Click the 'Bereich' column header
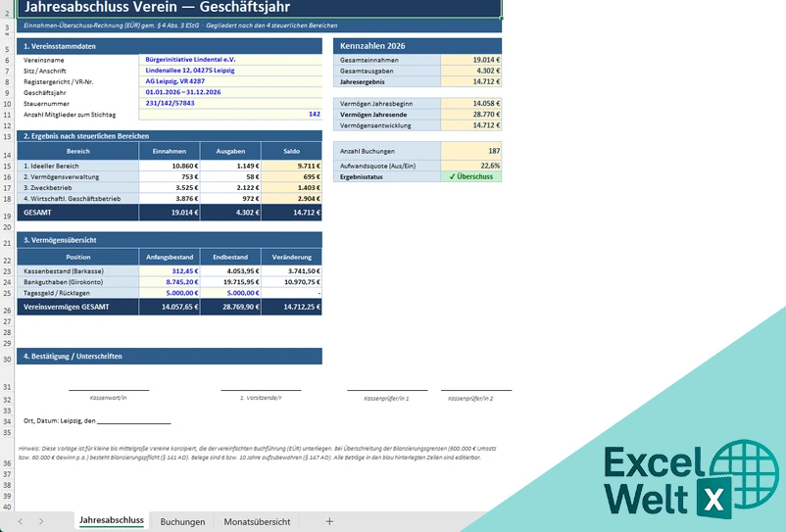The height and width of the screenshot is (532, 786). click(x=77, y=151)
